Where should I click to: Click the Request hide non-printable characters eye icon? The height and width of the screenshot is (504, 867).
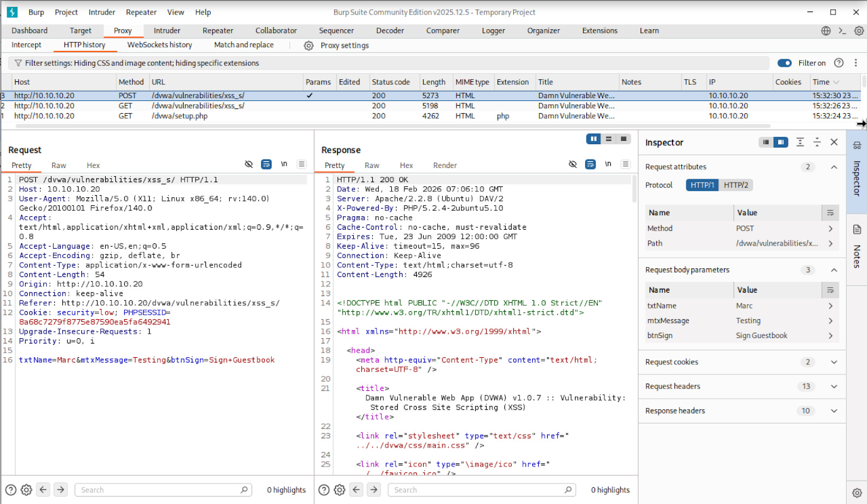tap(249, 164)
